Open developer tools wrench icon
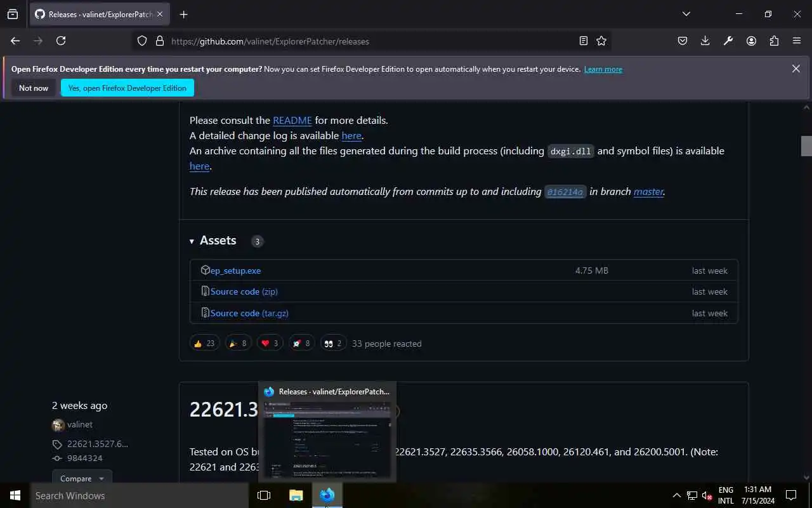Viewport: 812px width, 508px height. [x=728, y=41]
